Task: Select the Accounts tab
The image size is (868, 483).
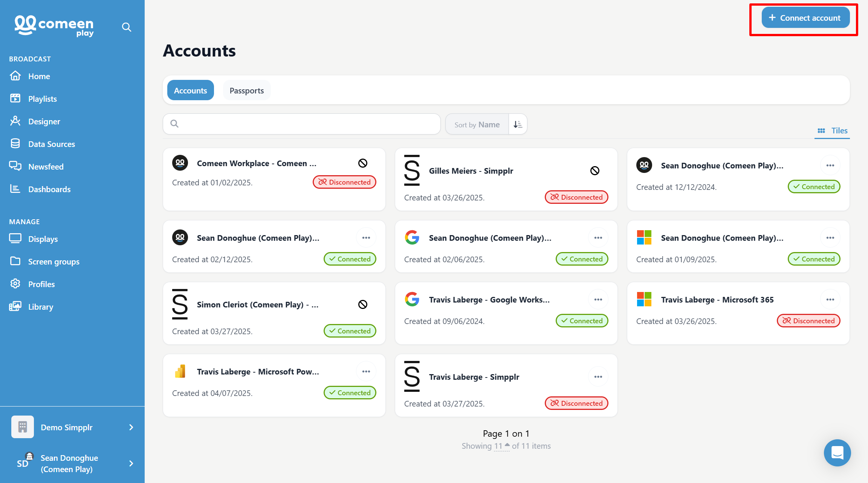Action: click(x=190, y=90)
